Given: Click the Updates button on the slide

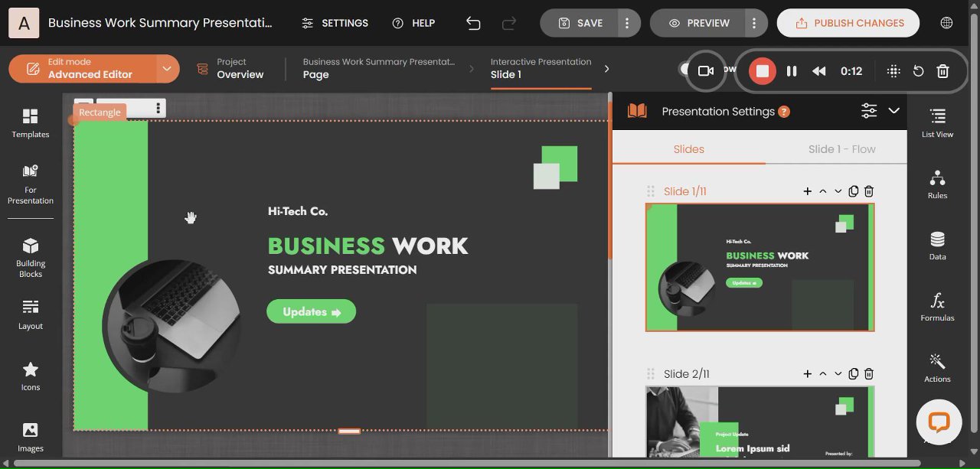Looking at the screenshot, I should (311, 311).
